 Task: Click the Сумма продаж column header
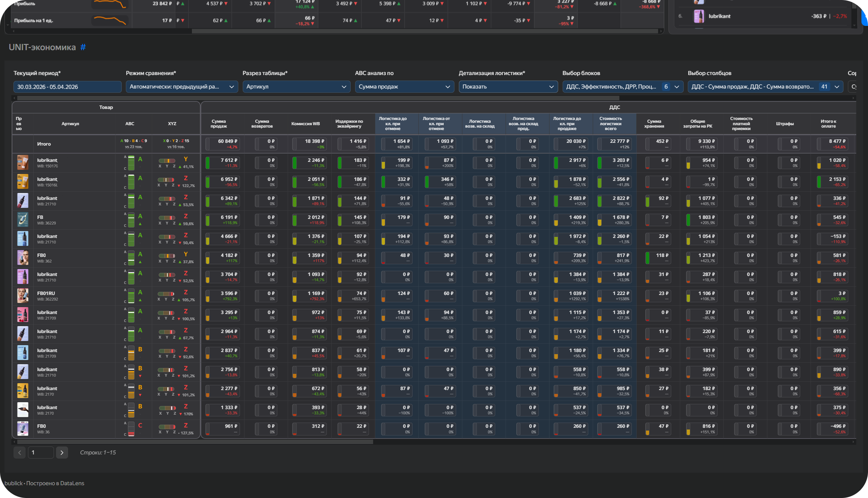219,124
